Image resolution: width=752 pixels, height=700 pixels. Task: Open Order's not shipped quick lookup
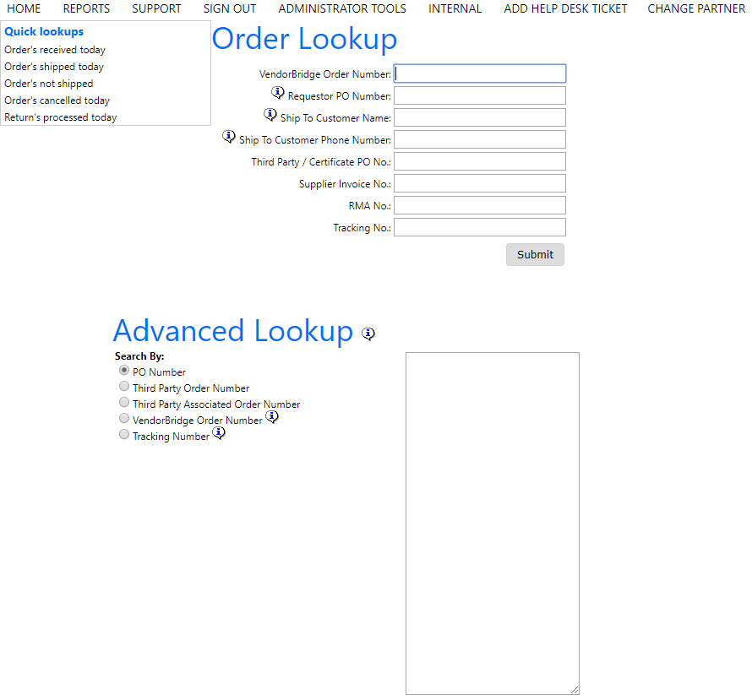(49, 84)
